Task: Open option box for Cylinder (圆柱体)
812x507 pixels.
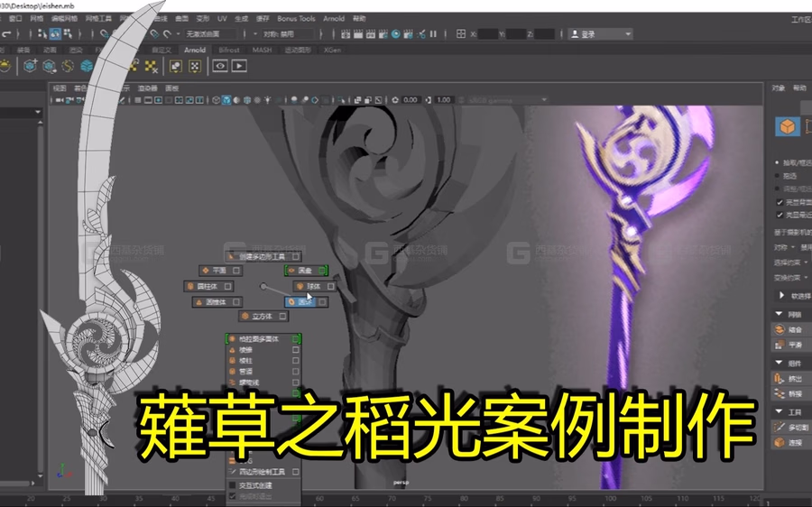Action: click(227, 286)
